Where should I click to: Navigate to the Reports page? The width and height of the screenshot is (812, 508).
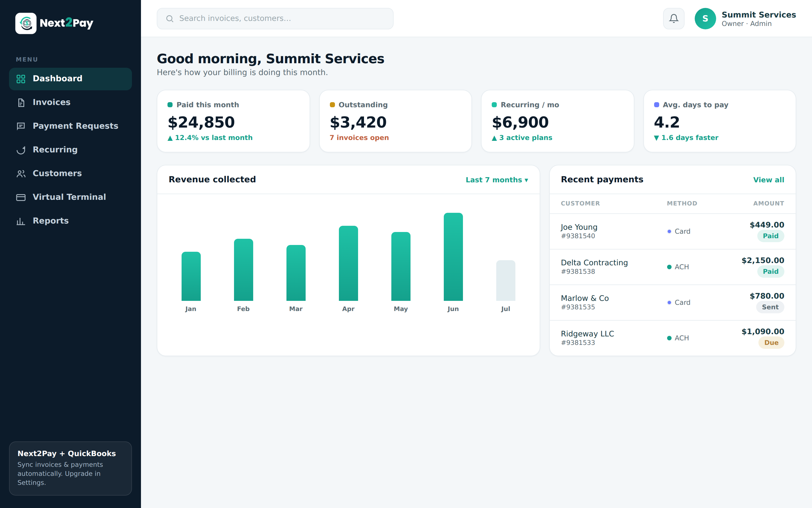(x=70, y=221)
